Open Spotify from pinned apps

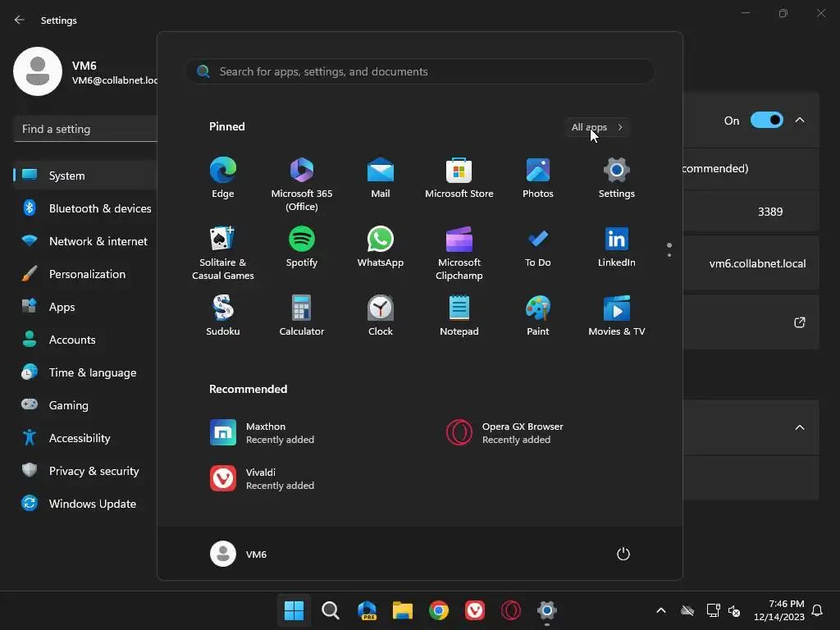(x=302, y=247)
